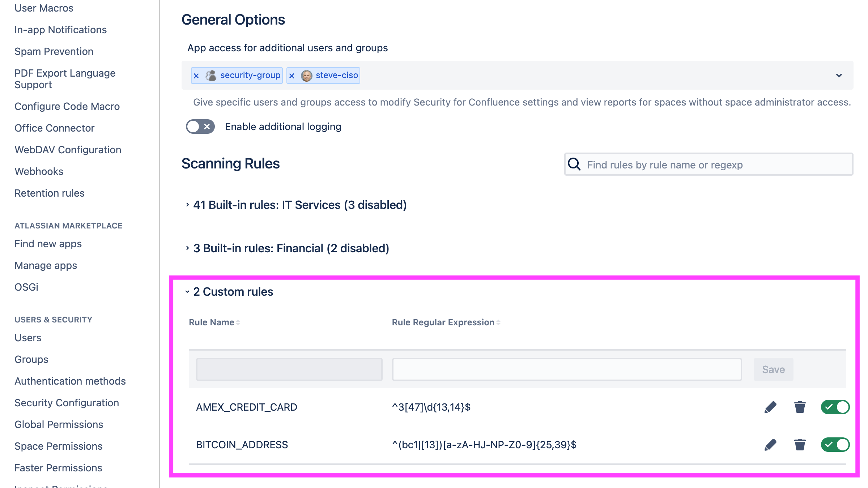Screen dimensions: 868x488
Task: Enable additional logging
Action: coord(200,127)
